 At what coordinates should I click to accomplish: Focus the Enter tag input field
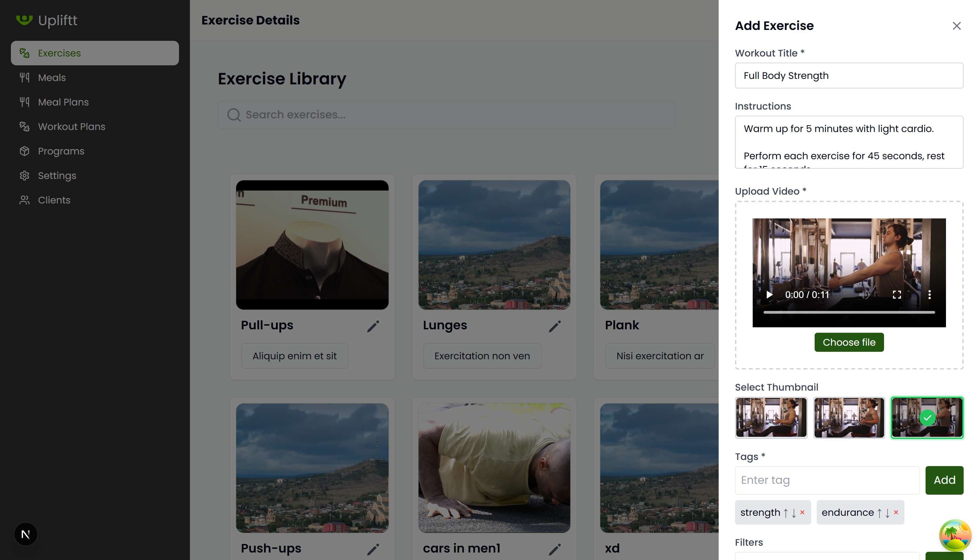pyautogui.click(x=827, y=480)
